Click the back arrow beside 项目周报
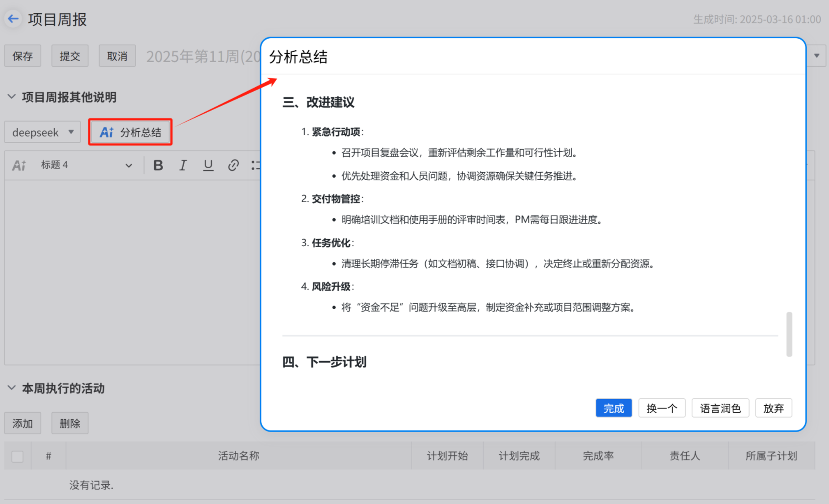This screenshot has width=829, height=504. tap(13, 19)
